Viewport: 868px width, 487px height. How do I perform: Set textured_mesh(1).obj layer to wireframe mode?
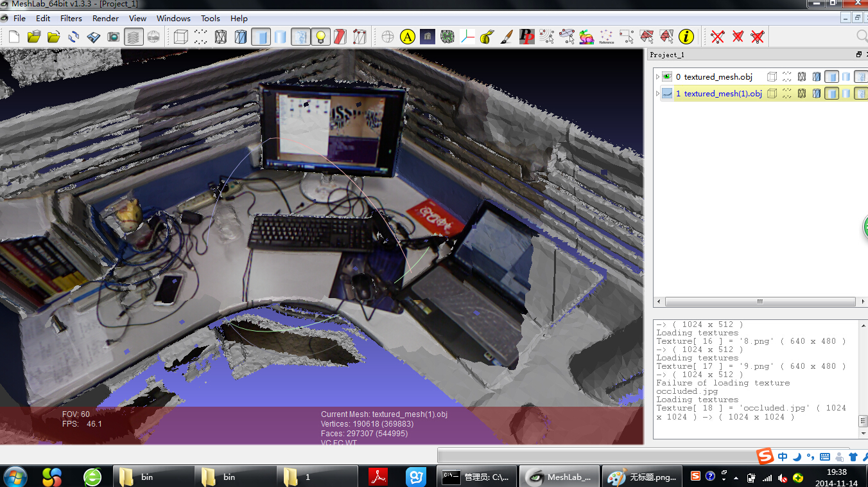tap(802, 93)
